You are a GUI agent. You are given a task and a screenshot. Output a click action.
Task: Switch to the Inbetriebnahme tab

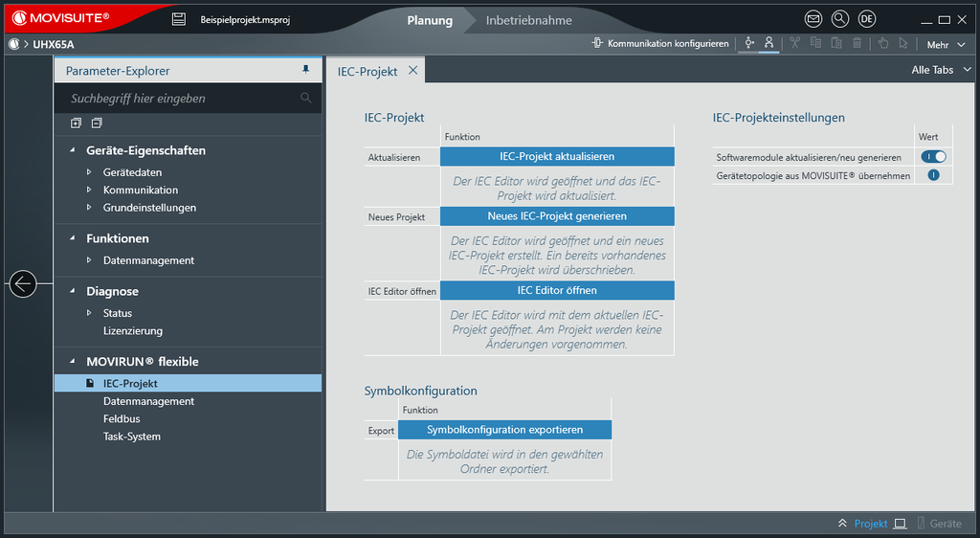coord(528,20)
